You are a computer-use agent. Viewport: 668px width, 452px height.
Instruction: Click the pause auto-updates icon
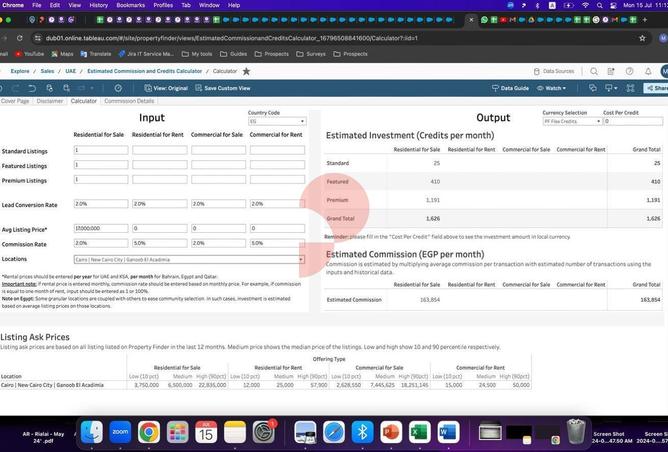66,88
